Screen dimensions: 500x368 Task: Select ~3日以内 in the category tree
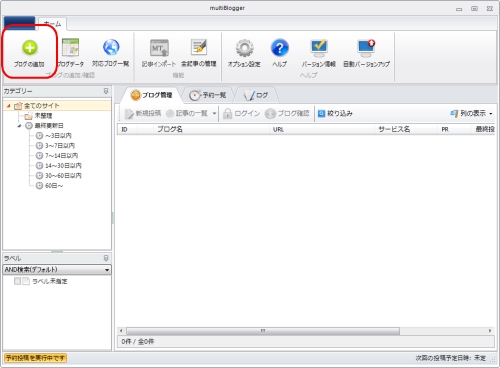58,136
